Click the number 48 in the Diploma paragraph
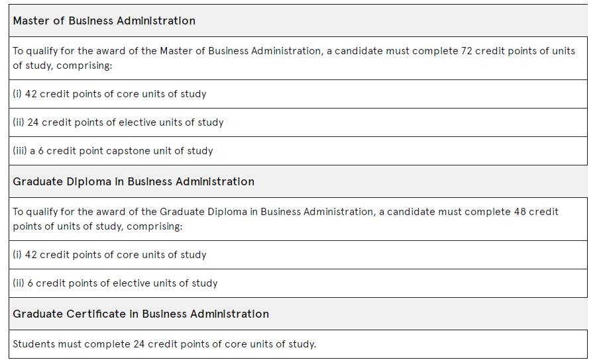This screenshot has width=597, height=364. coord(519,212)
